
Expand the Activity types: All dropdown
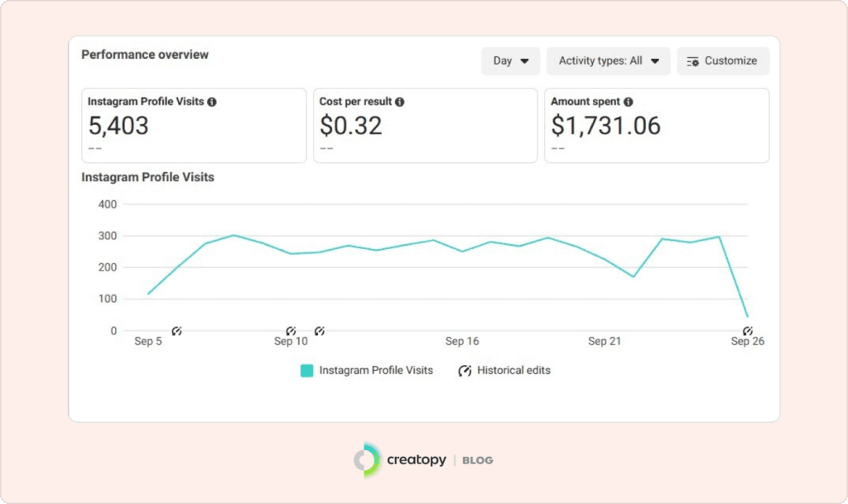click(608, 61)
